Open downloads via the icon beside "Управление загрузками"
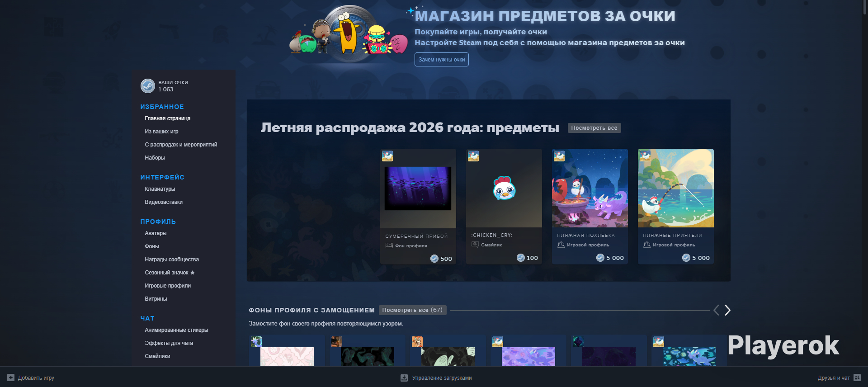The height and width of the screenshot is (387, 868). click(x=404, y=378)
